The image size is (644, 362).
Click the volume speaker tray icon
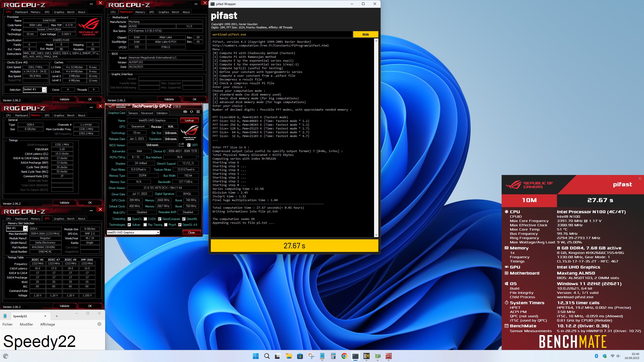[x=618, y=356]
